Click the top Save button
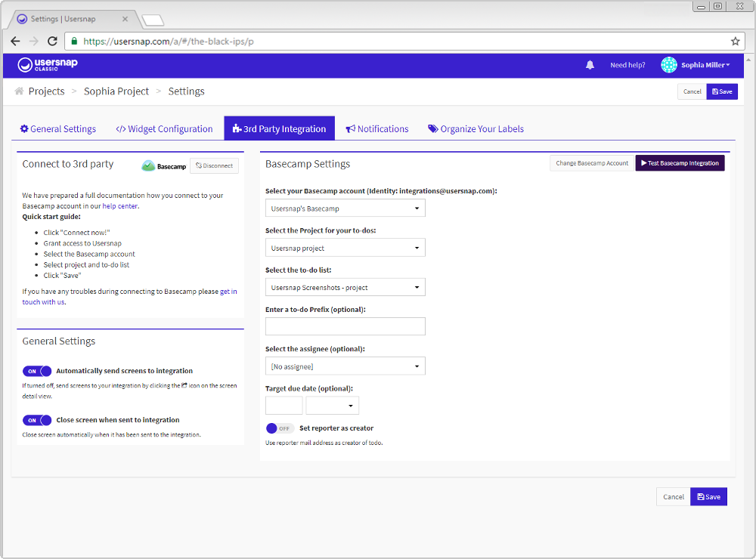This screenshot has height=559, width=756. coord(722,91)
